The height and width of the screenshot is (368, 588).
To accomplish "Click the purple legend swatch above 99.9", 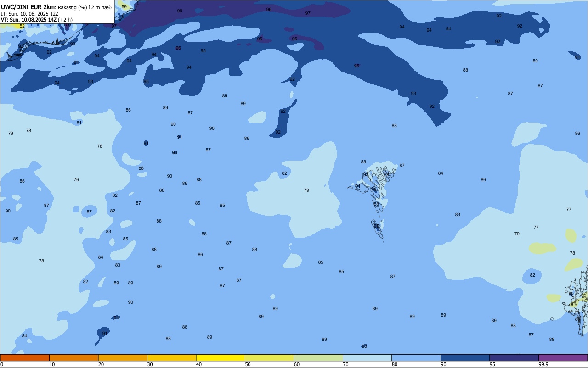I will coord(563,357).
